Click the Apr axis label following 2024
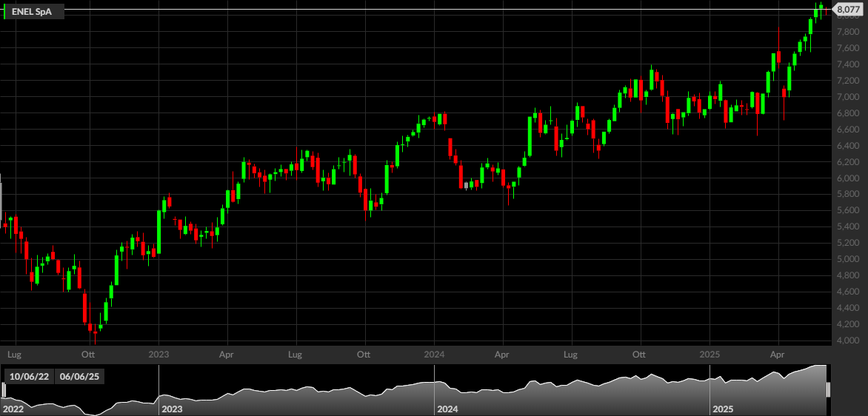The width and height of the screenshot is (868, 416). point(502,353)
